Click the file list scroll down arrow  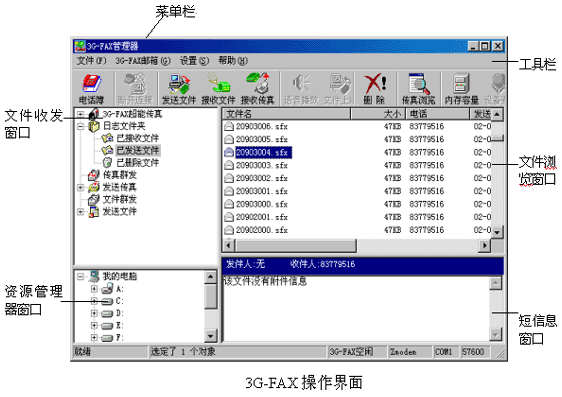point(497,232)
